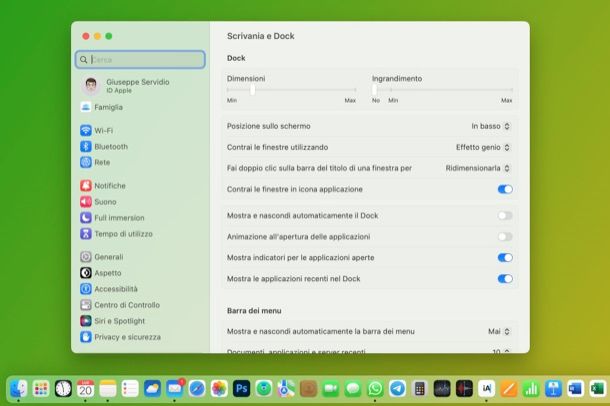Open Notes from the Dock

tap(108, 388)
